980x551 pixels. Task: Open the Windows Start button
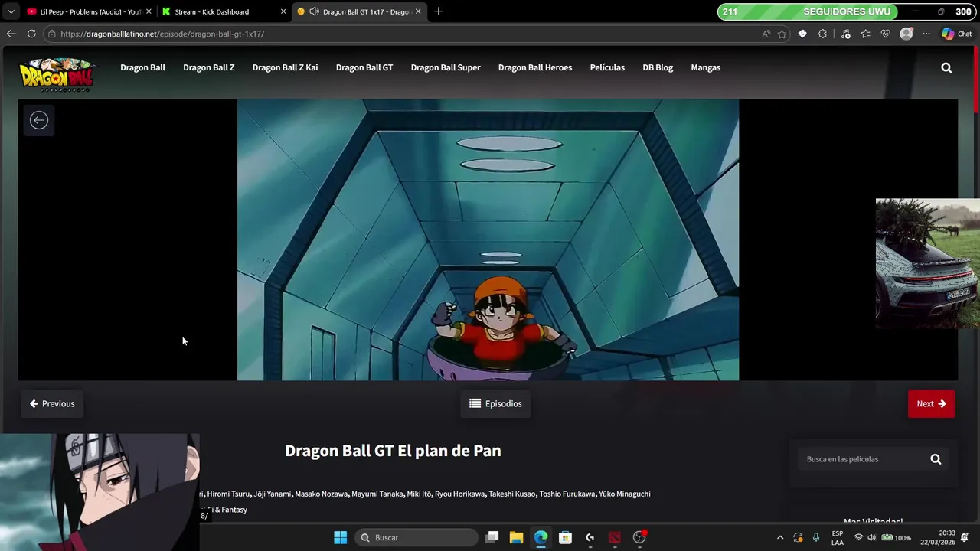(x=341, y=537)
